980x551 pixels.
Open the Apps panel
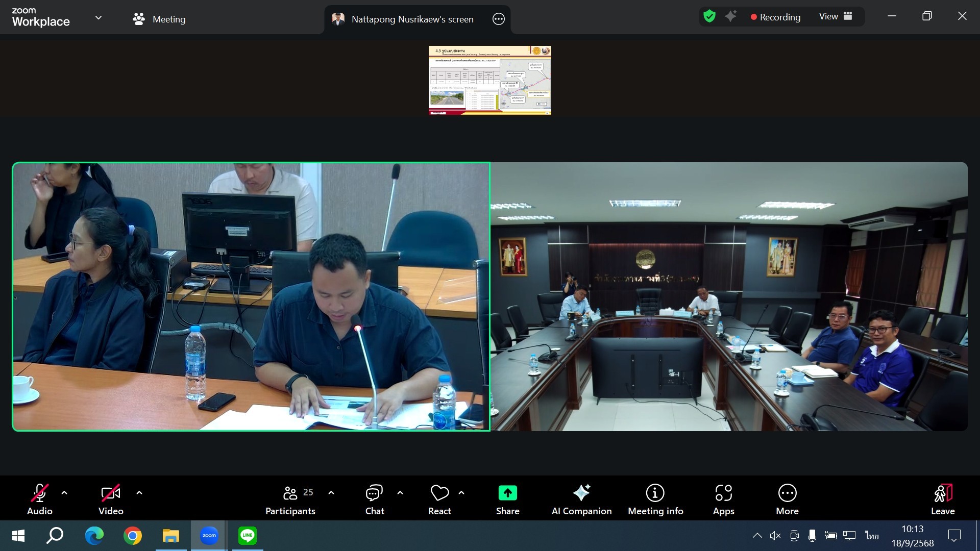click(723, 499)
